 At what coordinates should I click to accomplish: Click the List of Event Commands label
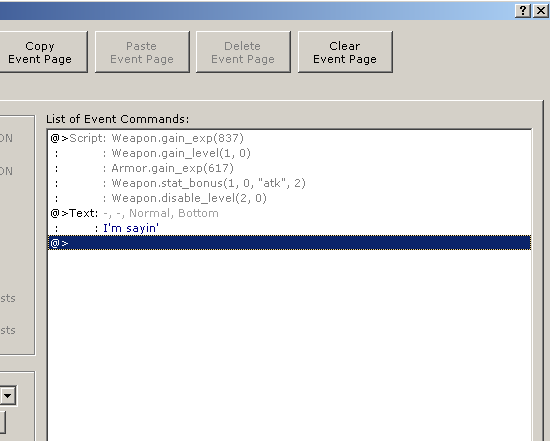(x=118, y=119)
